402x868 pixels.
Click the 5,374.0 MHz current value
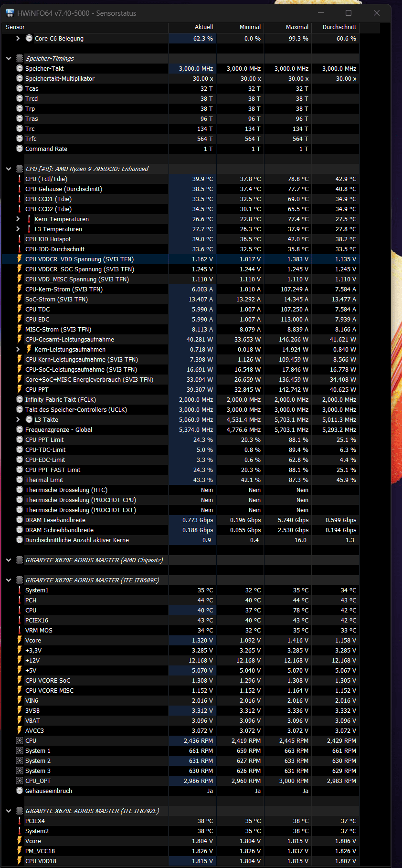tap(196, 429)
